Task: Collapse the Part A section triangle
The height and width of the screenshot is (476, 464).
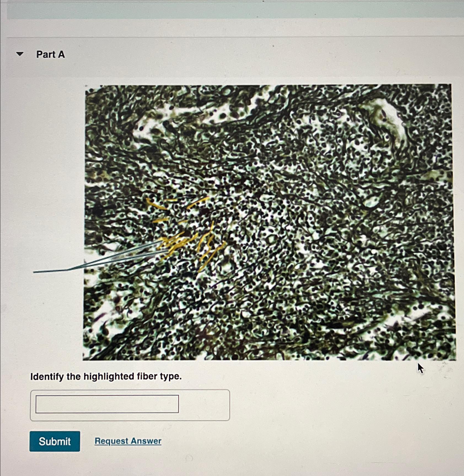Action: pos(20,54)
